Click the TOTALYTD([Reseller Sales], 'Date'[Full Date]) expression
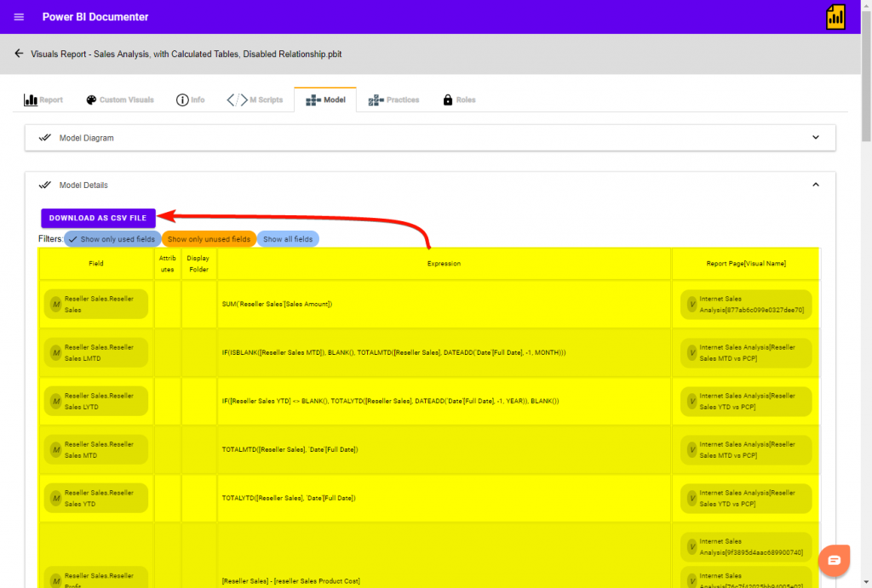 pyautogui.click(x=290, y=498)
